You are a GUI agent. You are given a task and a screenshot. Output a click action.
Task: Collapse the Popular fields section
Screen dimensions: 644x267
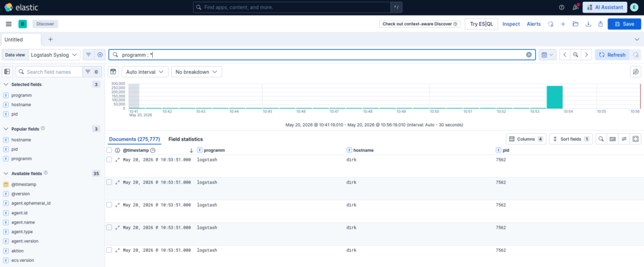click(x=6, y=129)
